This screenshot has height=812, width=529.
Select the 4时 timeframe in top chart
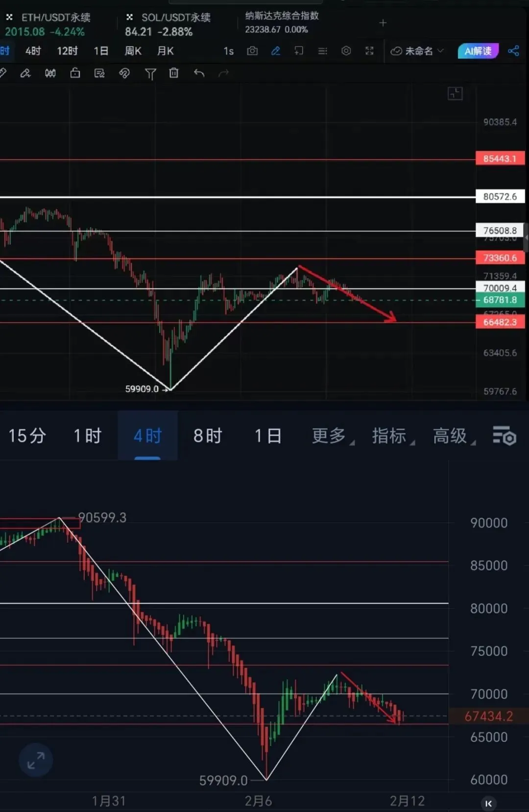coord(33,51)
